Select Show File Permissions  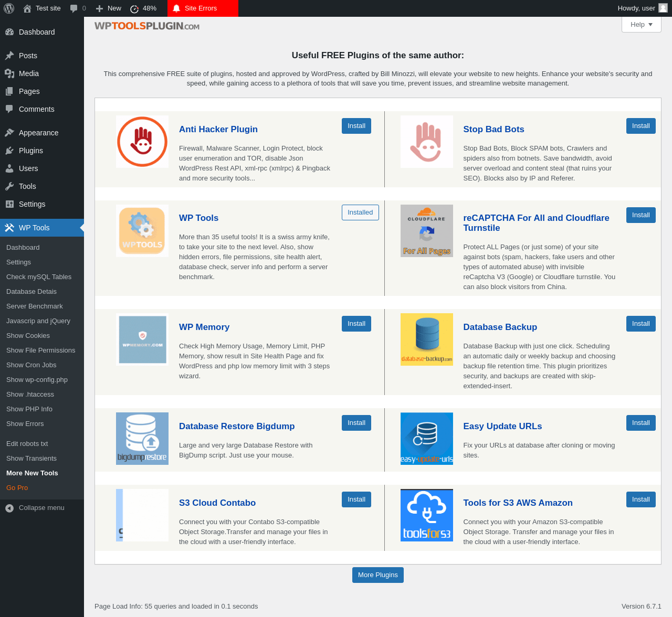(41, 350)
